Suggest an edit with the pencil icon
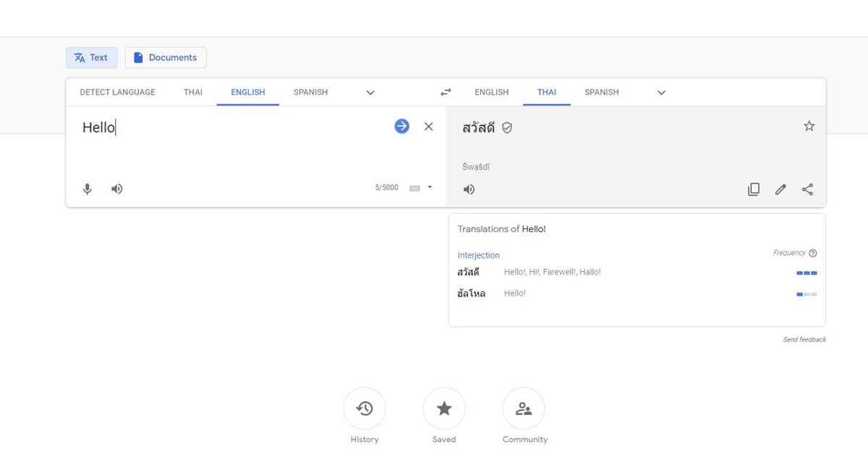868x454 pixels. 780,189
